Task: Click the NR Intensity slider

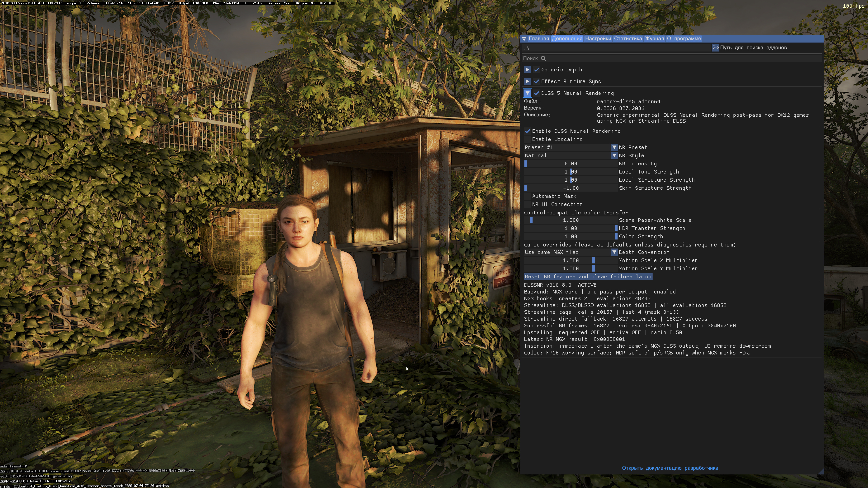Action: pos(571,164)
